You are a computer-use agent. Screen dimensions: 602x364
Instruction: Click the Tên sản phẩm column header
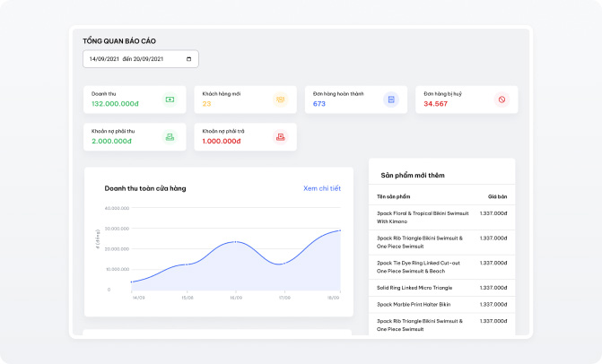pyautogui.click(x=393, y=196)
